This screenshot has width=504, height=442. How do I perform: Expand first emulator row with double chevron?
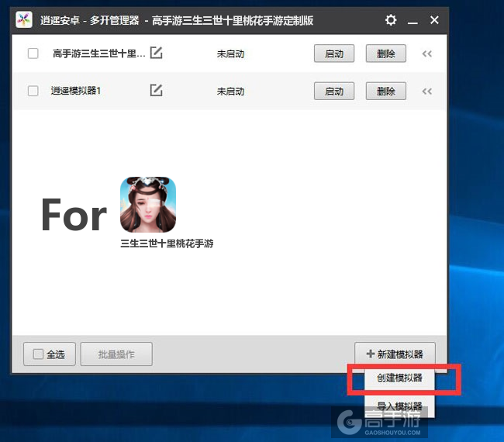click(x=426, y=54)
